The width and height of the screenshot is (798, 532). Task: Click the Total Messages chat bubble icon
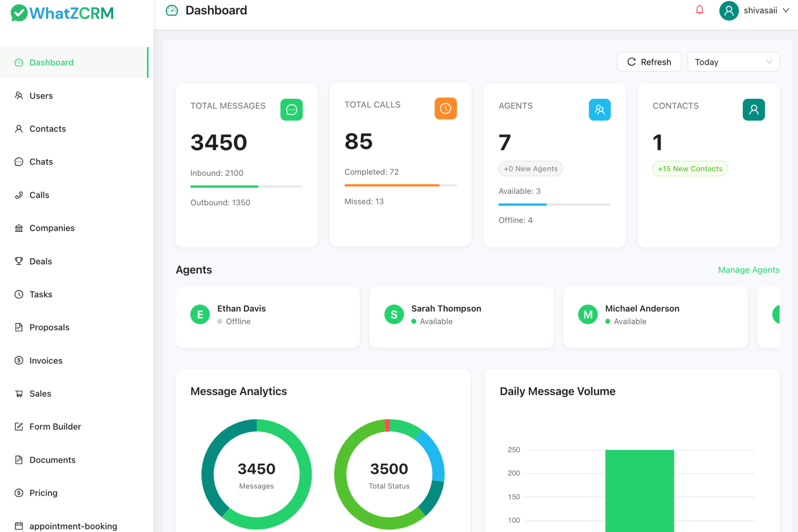click(292, 110)
